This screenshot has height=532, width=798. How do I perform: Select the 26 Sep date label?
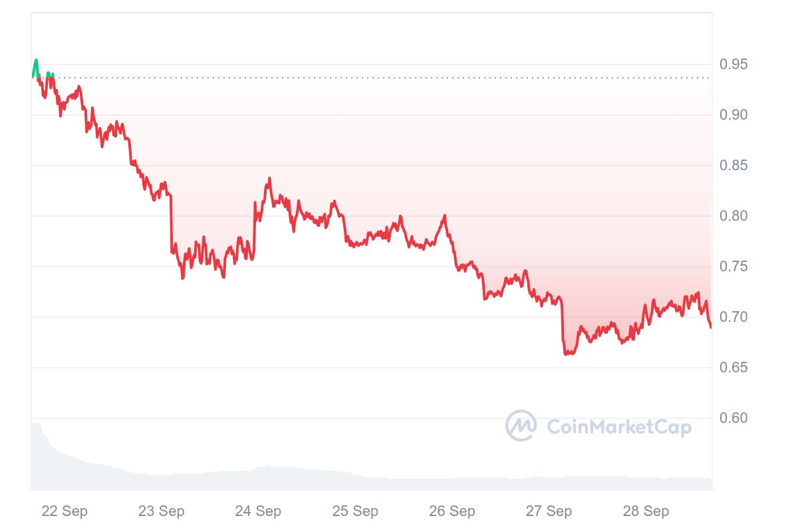pyautogui.click(x=452, y=511)
